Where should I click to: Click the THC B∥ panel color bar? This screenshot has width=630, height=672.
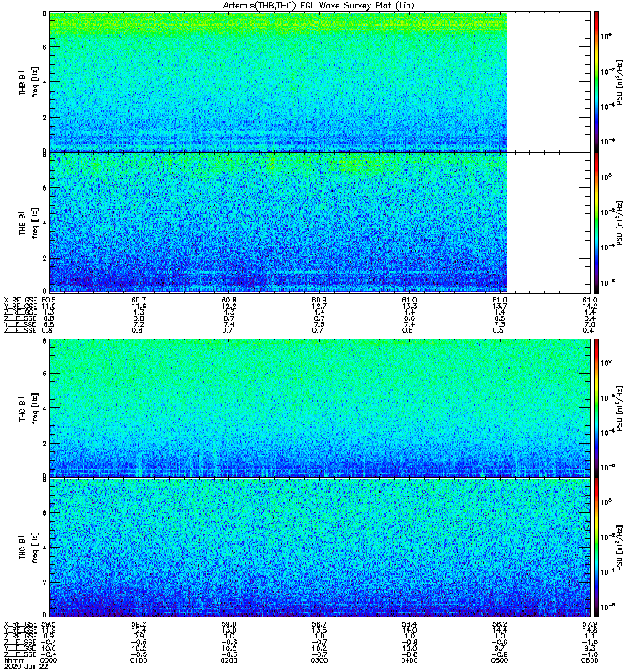596,548
